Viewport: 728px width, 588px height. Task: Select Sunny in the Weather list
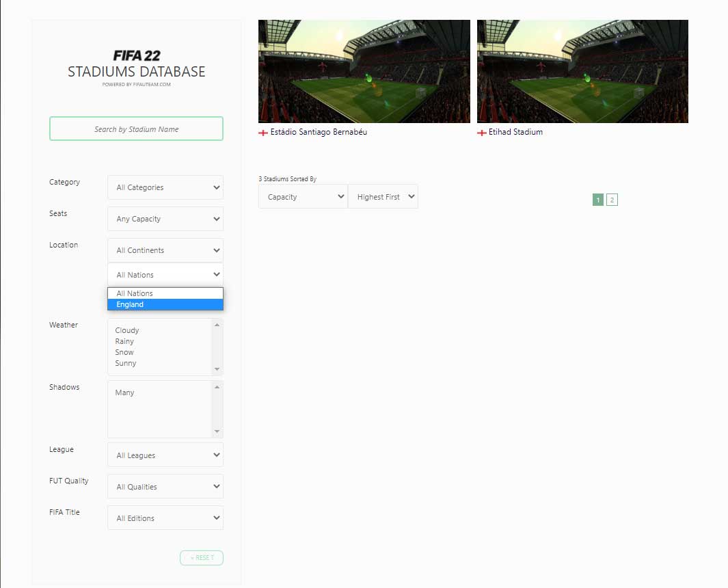click(126, 363)
